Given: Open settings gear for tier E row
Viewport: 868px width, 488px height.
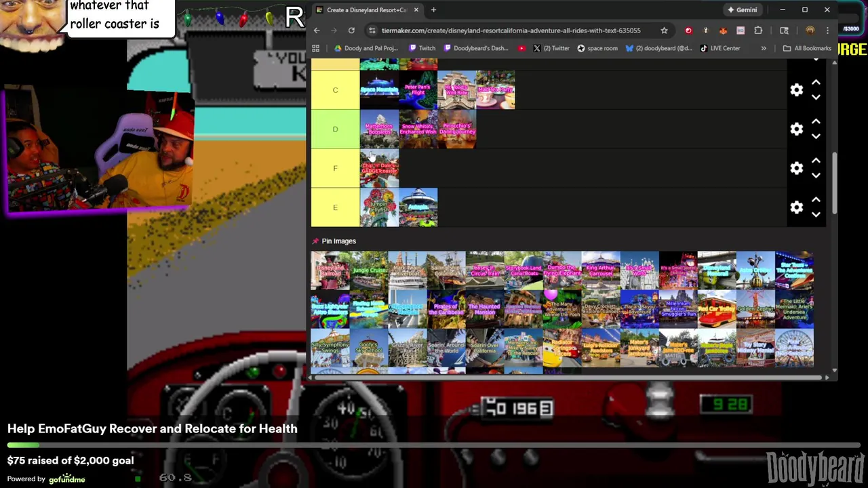Looking at the screenshot, I should [796, 207].
